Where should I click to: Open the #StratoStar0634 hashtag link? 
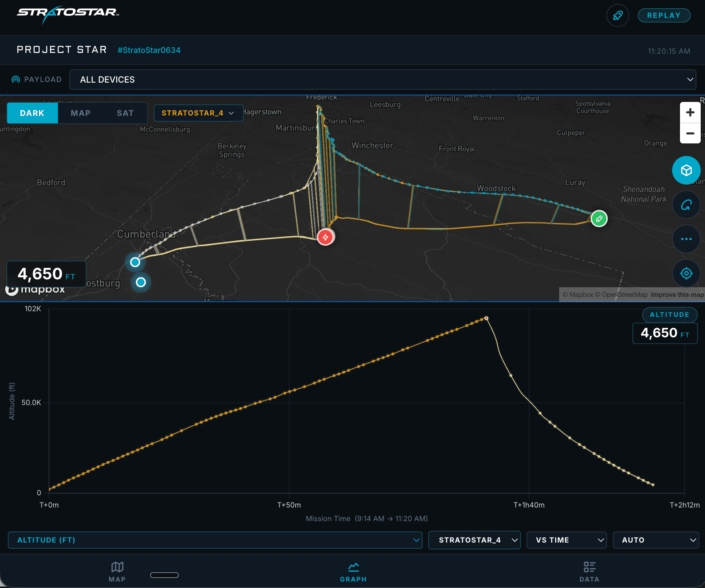pyautogui.click(x=149, y=50)
